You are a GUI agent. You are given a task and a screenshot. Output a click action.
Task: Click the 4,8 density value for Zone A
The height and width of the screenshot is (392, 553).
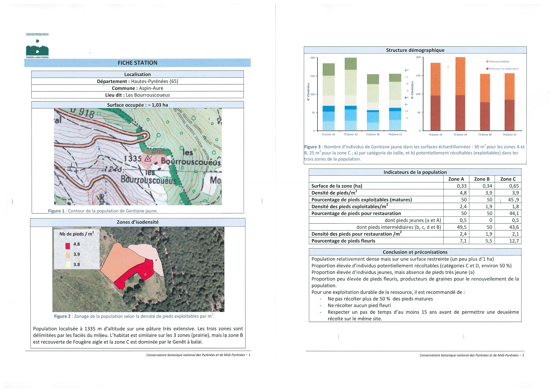click(x=463, y=193)
